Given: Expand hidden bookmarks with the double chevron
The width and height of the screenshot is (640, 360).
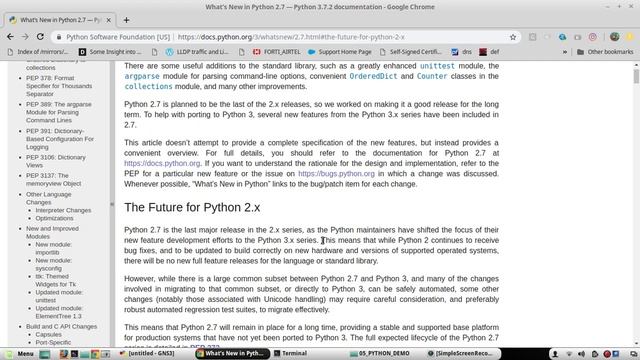Looking at the screenshot, I should pyautogui.click(x=565, y=52).
